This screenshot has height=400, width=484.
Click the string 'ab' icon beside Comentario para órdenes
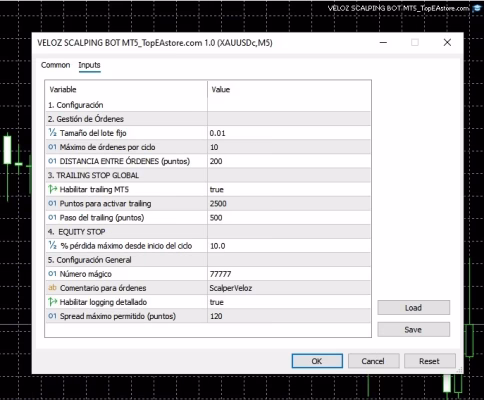52,288
